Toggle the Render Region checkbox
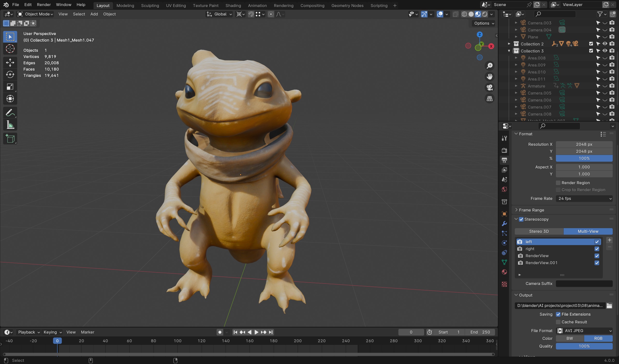 [558, 183]
